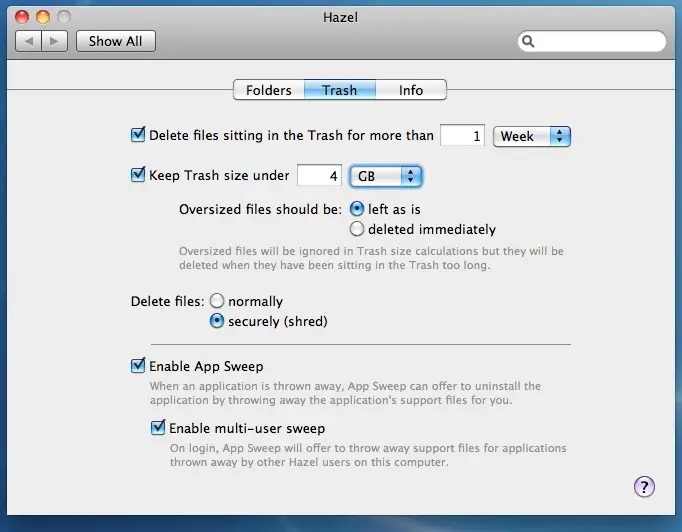Screen dimensions: 682x532
Task: Toggle Enable App Sweep checkbox
Action: coord(138,365)
